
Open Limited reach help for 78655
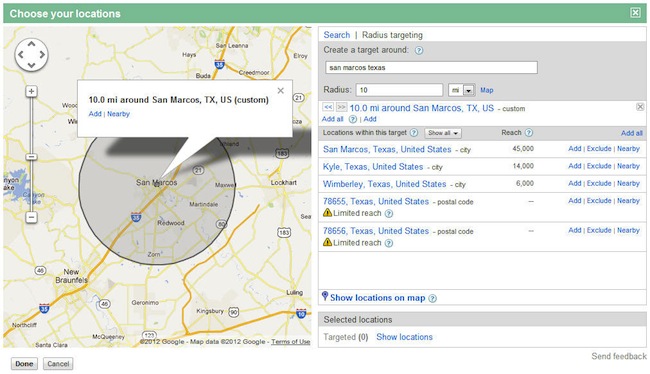pos(388,214)
